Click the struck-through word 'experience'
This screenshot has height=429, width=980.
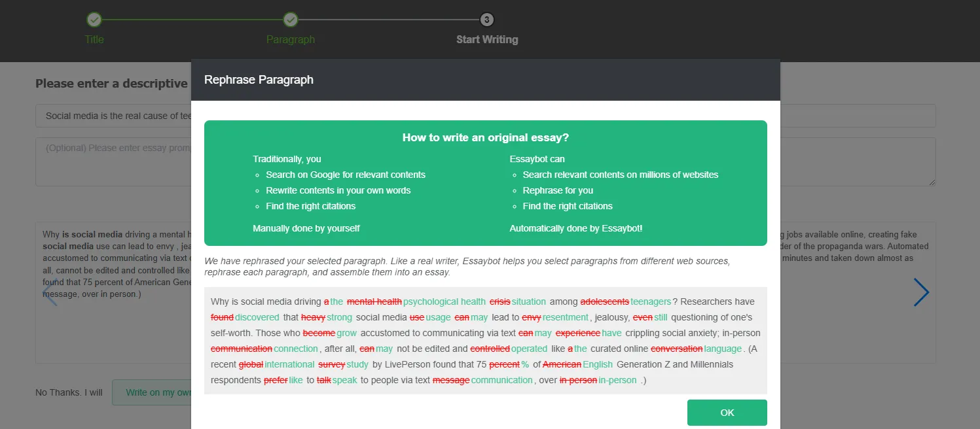tap(578, 333)
